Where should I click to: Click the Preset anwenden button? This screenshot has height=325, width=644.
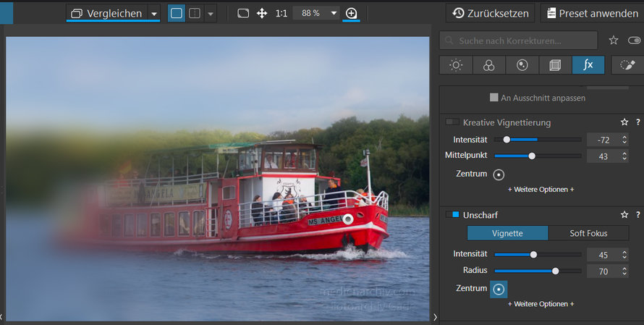[592, 13]
